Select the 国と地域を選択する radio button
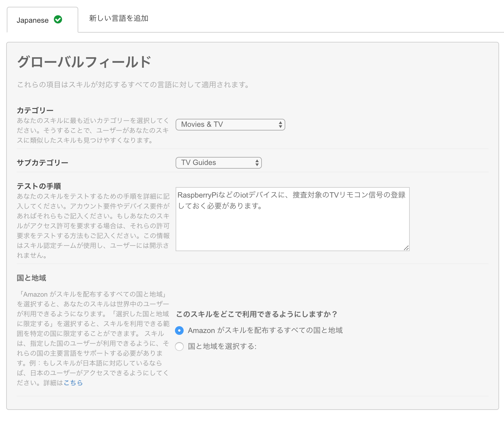This screenshot has width=504, height=421. 179,347
